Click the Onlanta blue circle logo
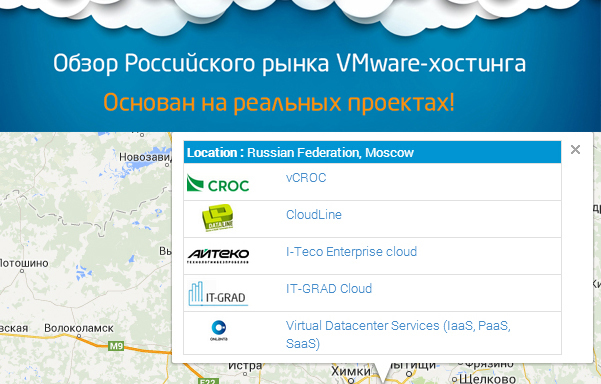 [x=218, y=330]
